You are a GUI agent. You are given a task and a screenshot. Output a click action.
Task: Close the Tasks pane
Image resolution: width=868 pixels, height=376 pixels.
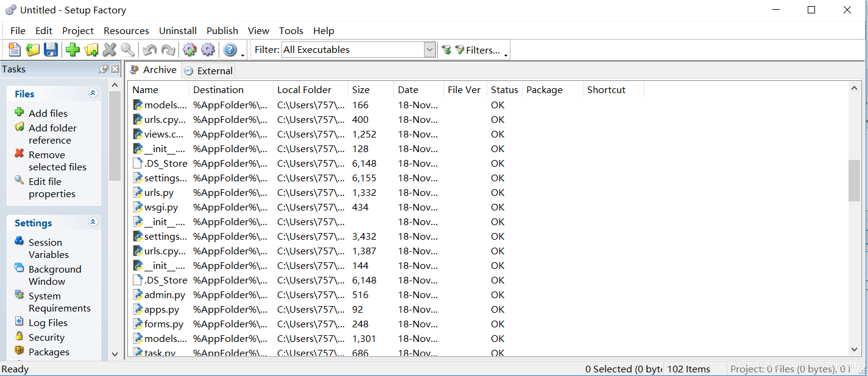pos(115,69)
